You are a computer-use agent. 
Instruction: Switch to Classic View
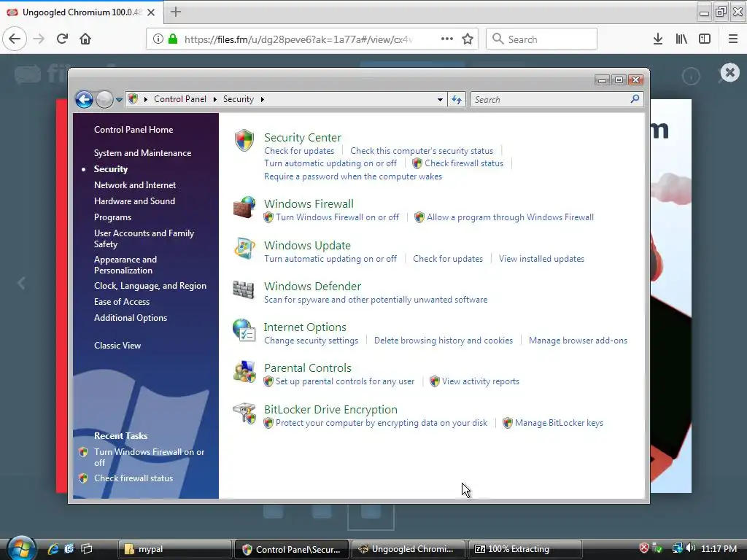click(x=117, y=345)
